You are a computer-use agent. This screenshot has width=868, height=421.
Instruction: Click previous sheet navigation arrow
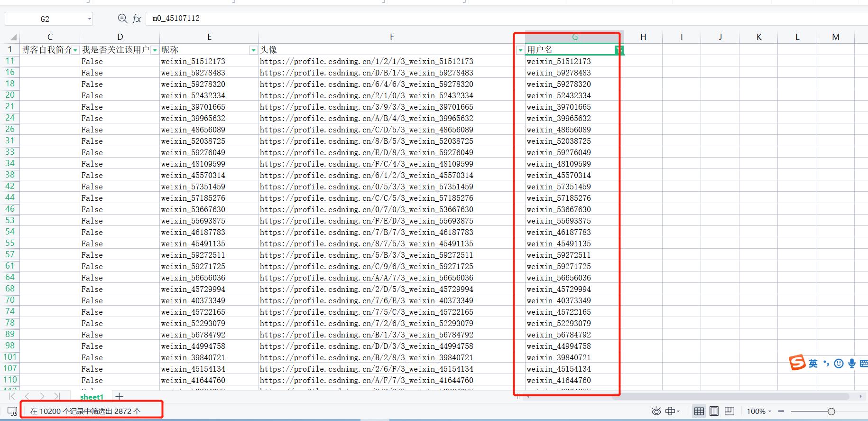point(27,396)
